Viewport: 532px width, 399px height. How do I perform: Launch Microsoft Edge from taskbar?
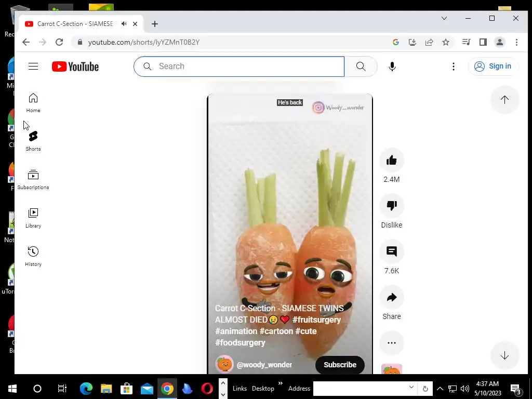(86, 389)
